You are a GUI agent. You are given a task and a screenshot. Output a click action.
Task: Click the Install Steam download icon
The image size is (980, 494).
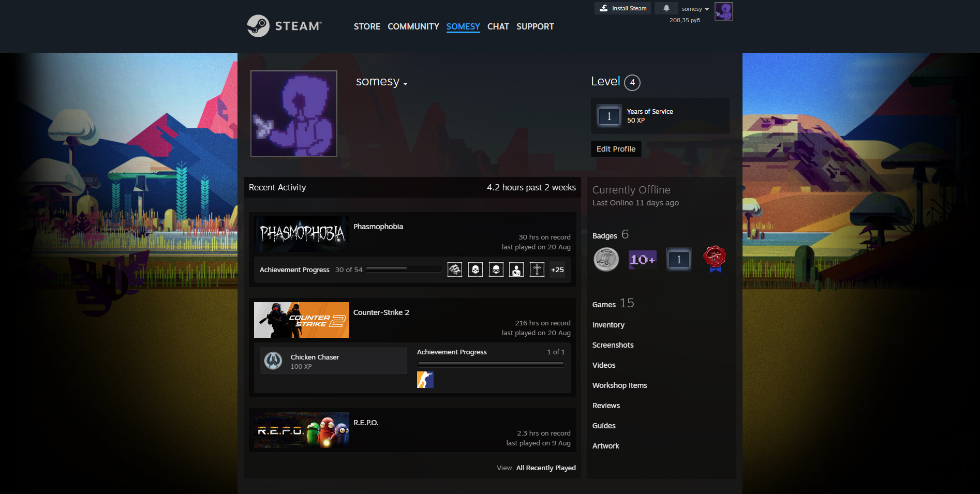point(604,8)
